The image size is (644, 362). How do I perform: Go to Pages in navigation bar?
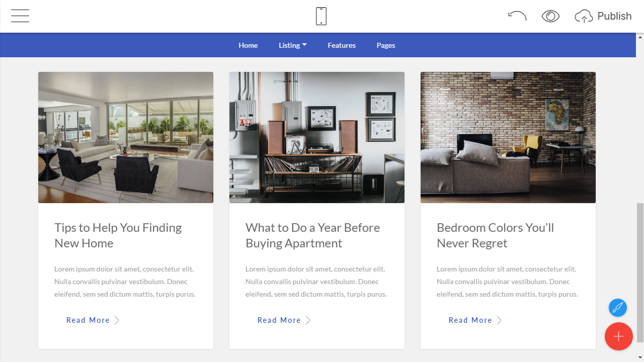tap(386, 45)
